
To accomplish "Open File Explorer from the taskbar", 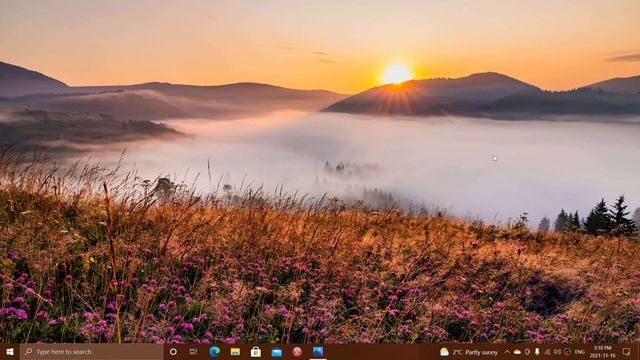I will (x=235, y=351).
